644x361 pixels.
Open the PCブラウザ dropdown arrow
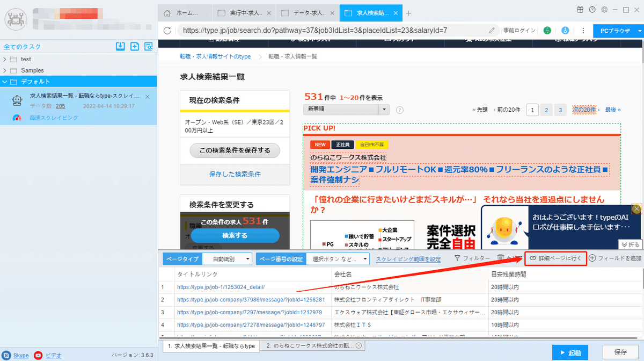[x=640, y=31]
